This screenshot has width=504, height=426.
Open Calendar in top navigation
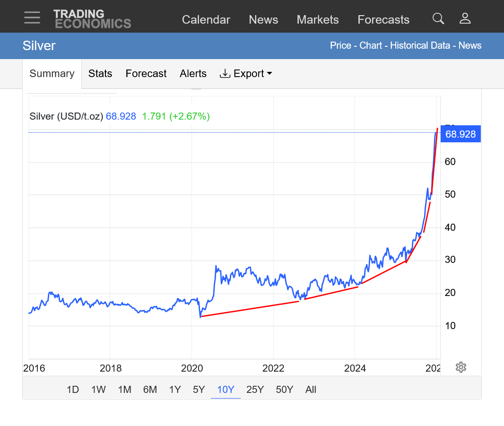point(206,20)
